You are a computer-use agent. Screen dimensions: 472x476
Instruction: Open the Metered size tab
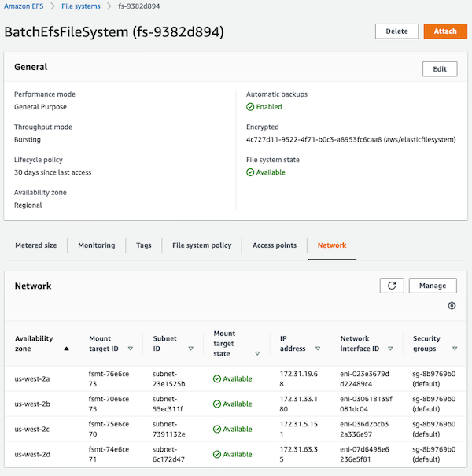[36, 245]
